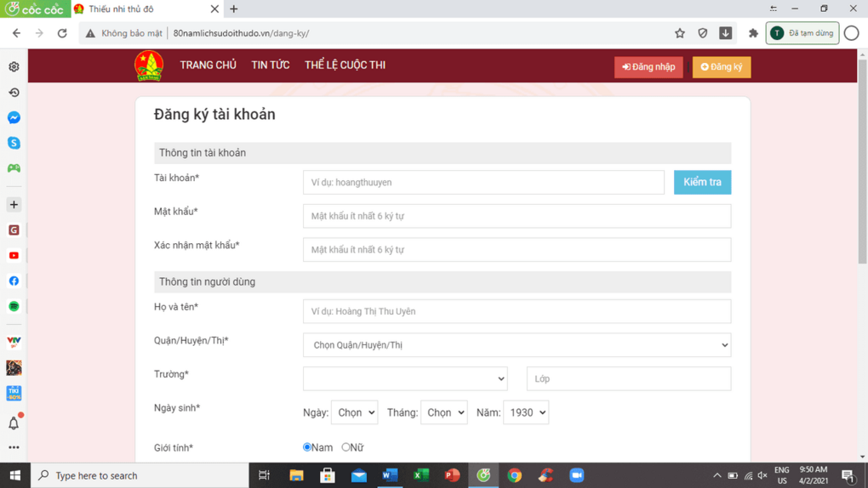This screenshot has width=868, height=488.
Task: Click the sidebar notifications bell
Action: point(14,423)
